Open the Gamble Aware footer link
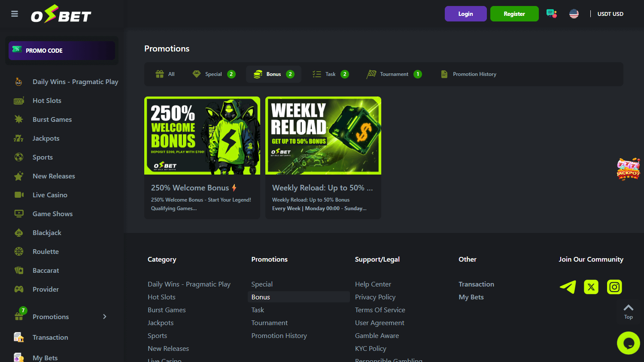644x362 pixels. (377, 335)
